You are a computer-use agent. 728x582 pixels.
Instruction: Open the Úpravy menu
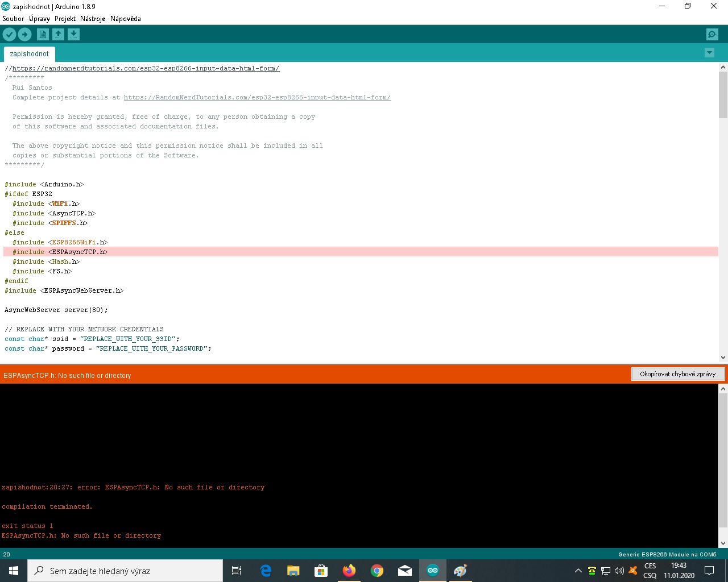click(x=39, y=19)
